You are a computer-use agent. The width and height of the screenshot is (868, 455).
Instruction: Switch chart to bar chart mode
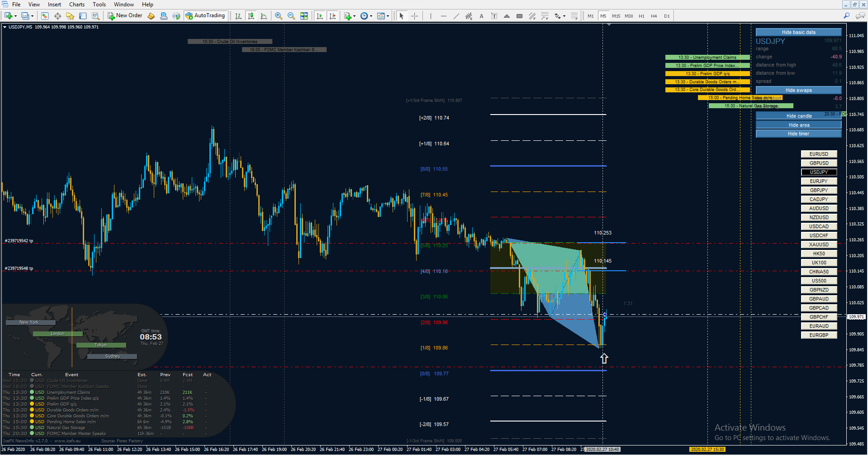[x=238, y=16]
